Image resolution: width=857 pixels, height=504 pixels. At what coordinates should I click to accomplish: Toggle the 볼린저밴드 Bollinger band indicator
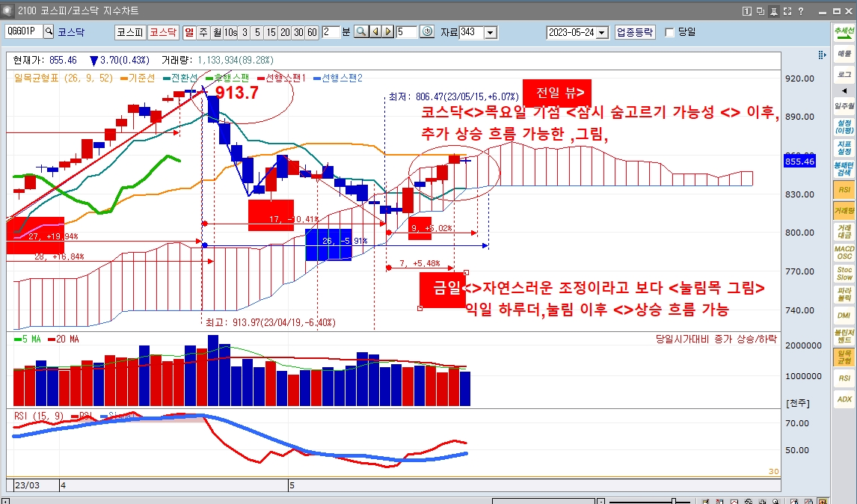[844, 336]
